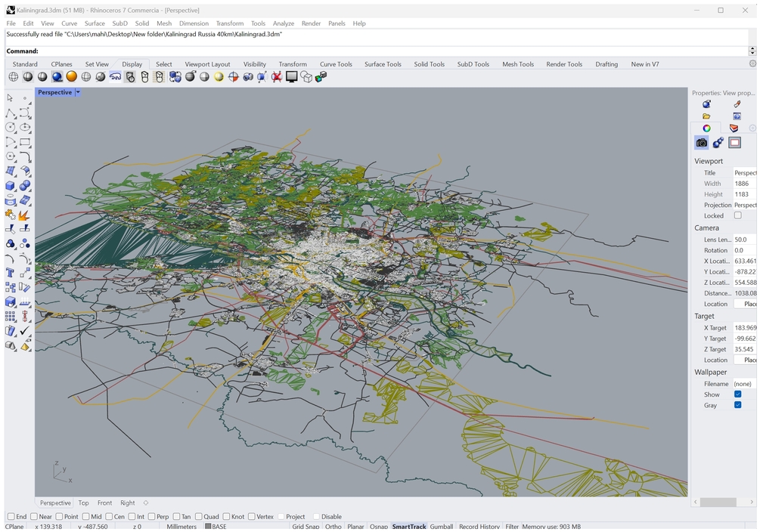Click the orange Explode tool
The width and height of the screenshot is (760, 532).
pos(25,215)
